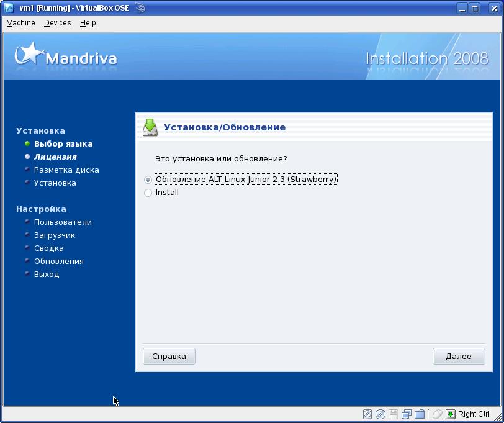504x423 pixels.
Task: Click the Настройка section heading
Action: pyautogui.click(x=41, y=209)
